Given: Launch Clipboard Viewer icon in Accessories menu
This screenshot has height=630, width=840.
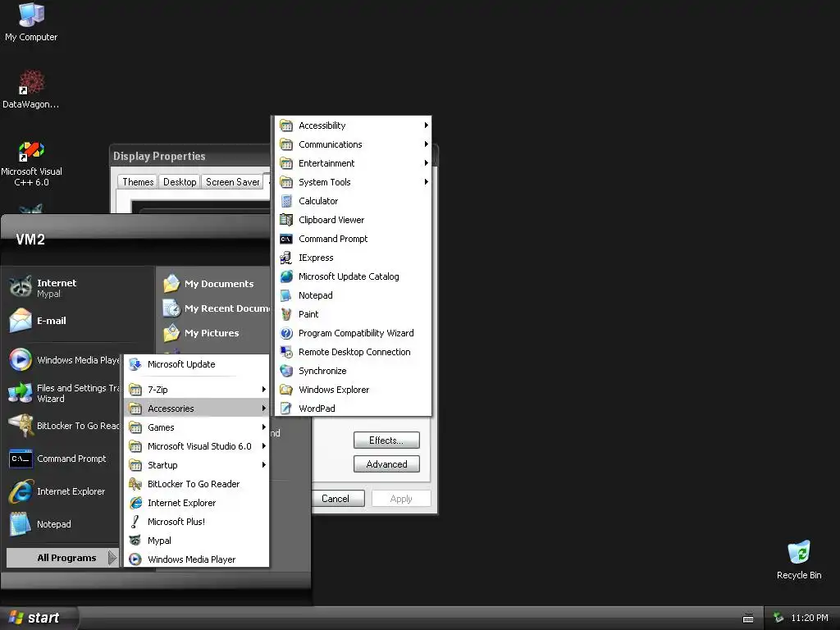Looking at the screenshot, I should pos(286,220).
